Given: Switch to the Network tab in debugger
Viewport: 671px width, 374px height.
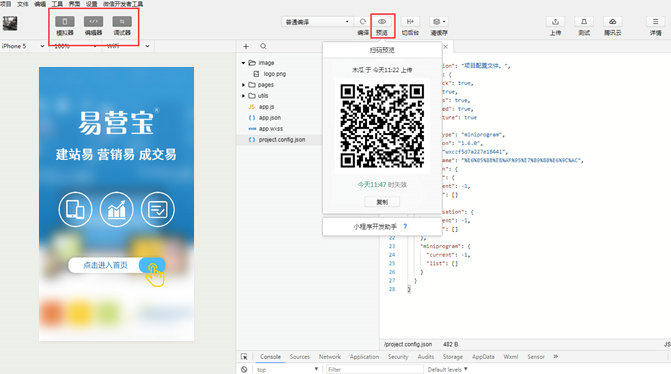Looking at the screenshot, I should click(330, 356).
